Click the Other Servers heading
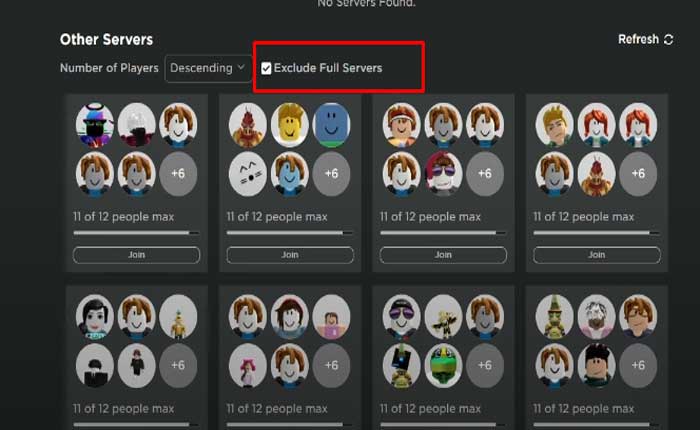Image resolution: width=700 pixels, height=430 pixels. [106, 39]
